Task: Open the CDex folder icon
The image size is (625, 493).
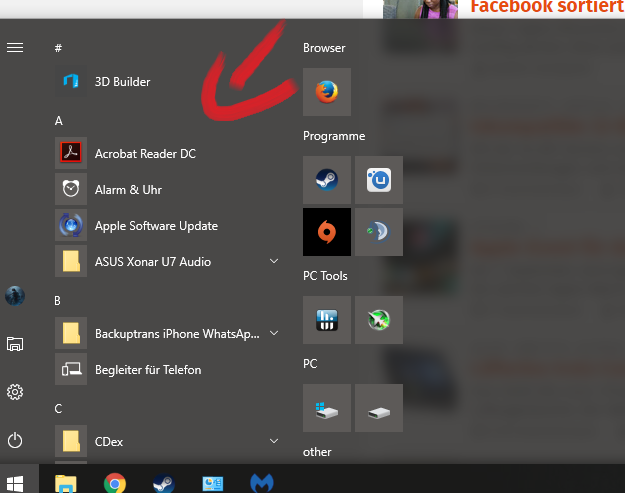Action: pyautogui.click(x=71, y=441)
